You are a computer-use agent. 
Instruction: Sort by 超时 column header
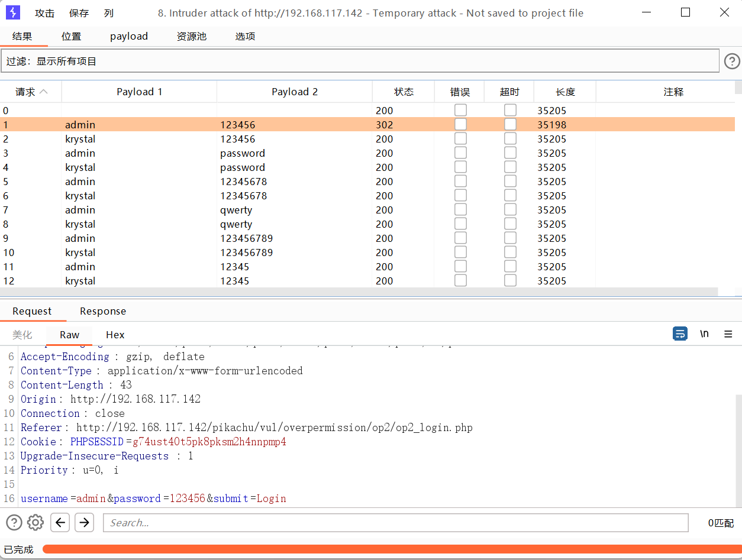509,92
